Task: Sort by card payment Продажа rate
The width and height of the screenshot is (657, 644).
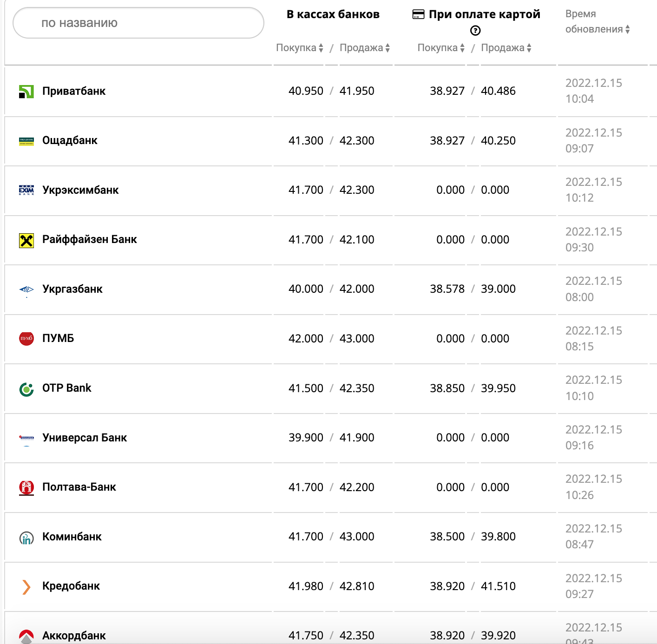Action: (506, 48)
